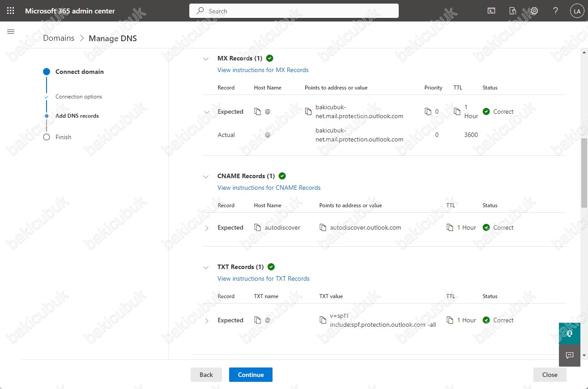Click the Close button
This screenshot has width=588, height=389.
click(550, 375)
